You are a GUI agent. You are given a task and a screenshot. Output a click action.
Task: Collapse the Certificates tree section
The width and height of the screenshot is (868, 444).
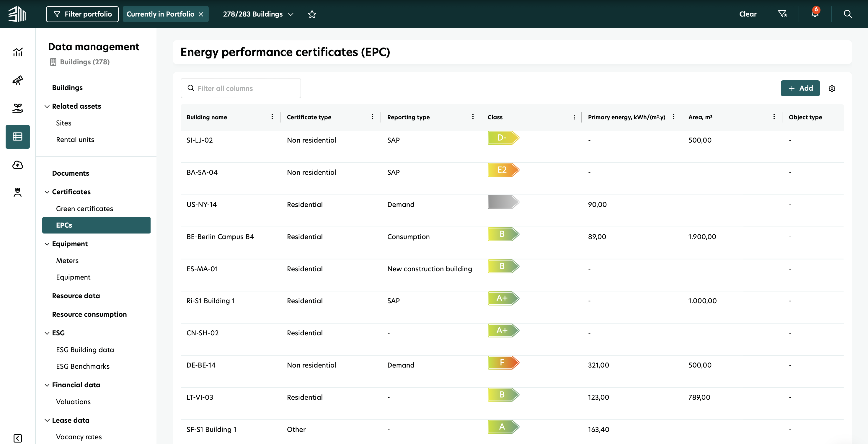pos(47,192)
